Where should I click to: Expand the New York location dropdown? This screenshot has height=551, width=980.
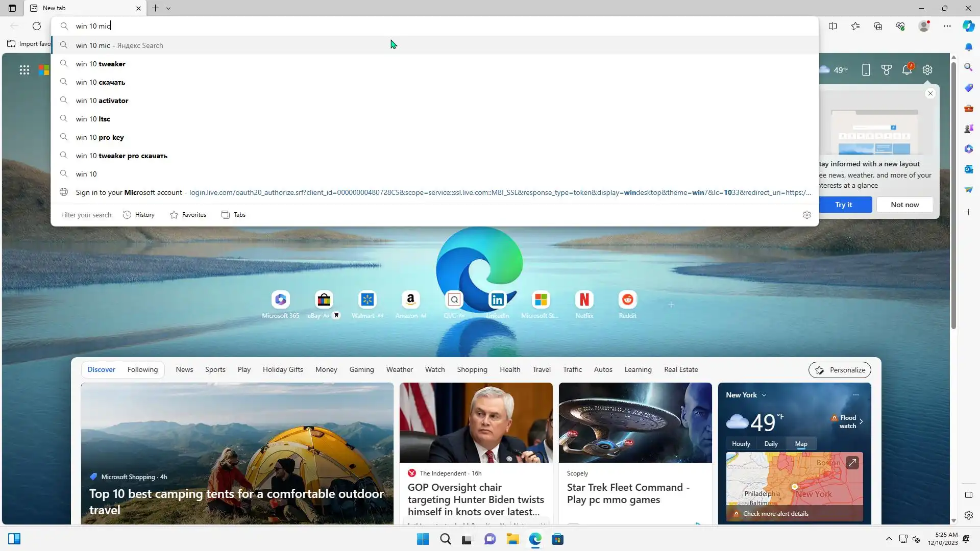point(764,395)
